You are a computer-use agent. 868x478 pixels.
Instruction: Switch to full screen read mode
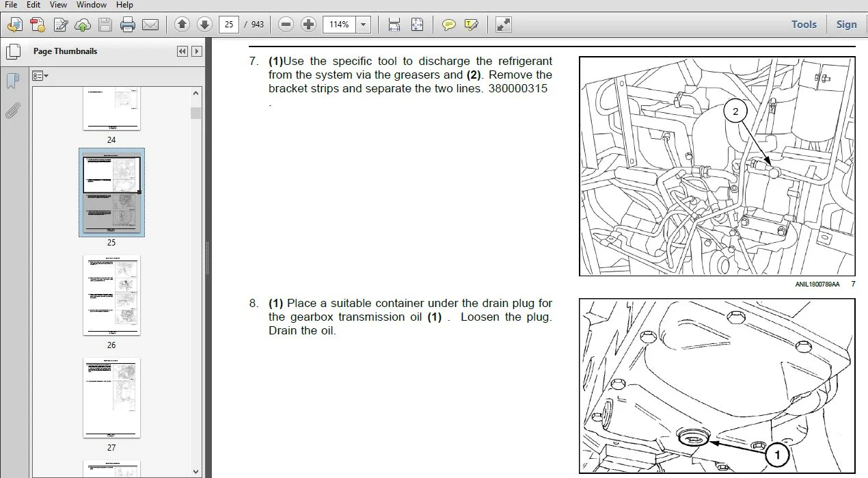[x=504, y=25]
